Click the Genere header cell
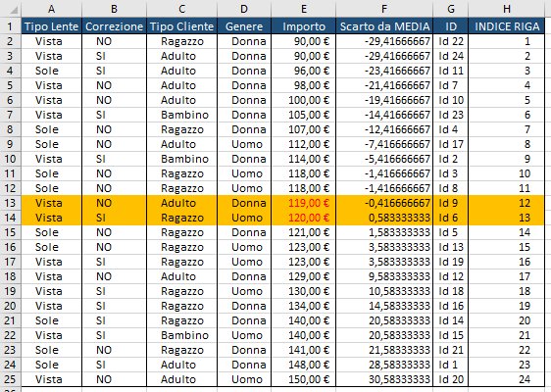 [244, 26]
